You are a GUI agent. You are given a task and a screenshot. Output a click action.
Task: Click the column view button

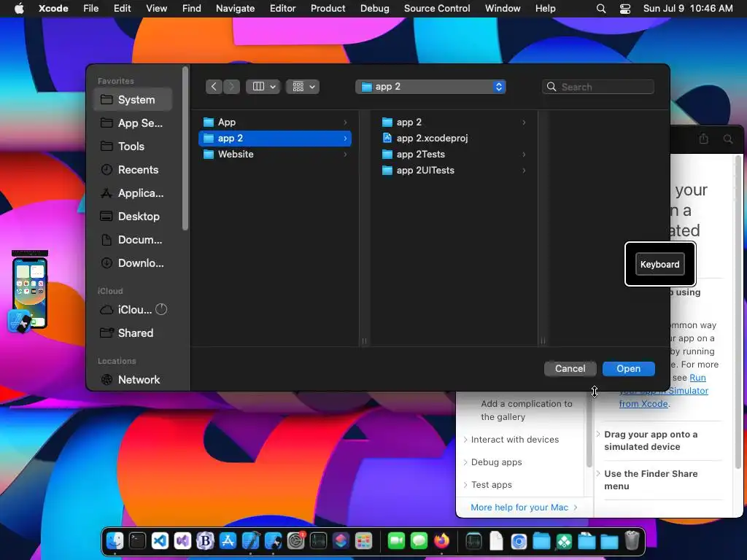(258, 87)
